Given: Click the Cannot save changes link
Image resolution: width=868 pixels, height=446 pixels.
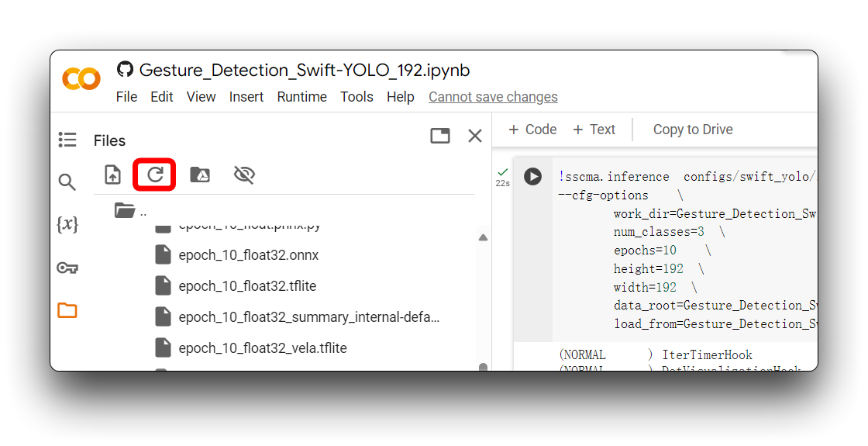Looking at the screenshot, I should [x=493, y=97].
